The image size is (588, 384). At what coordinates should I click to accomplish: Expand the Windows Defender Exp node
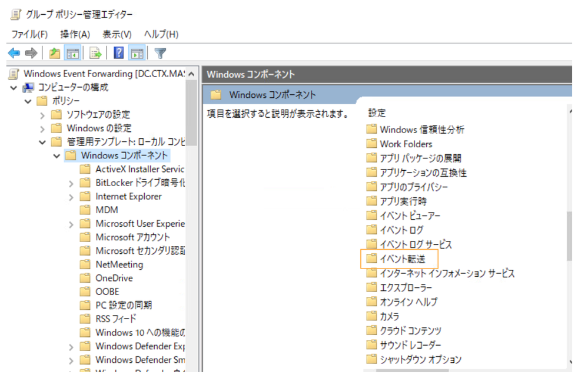pyautogui.click(x=71, y=347)
